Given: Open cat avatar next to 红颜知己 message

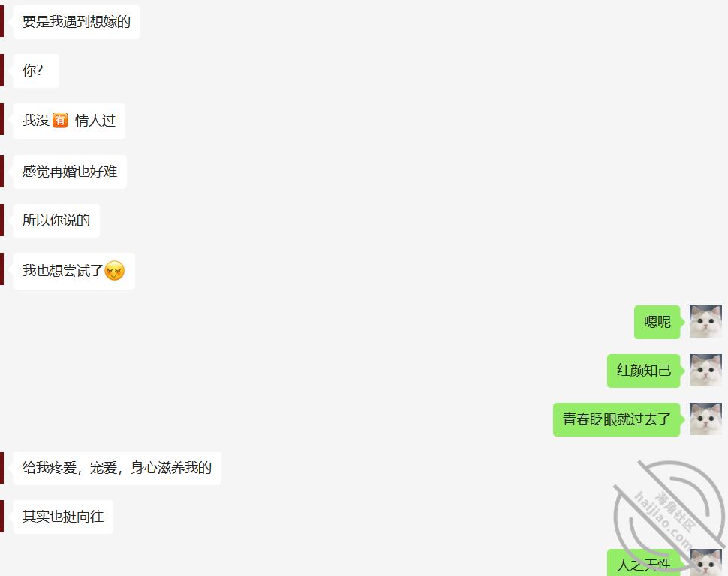Looking at the screenshot, I should pos(705,370).
